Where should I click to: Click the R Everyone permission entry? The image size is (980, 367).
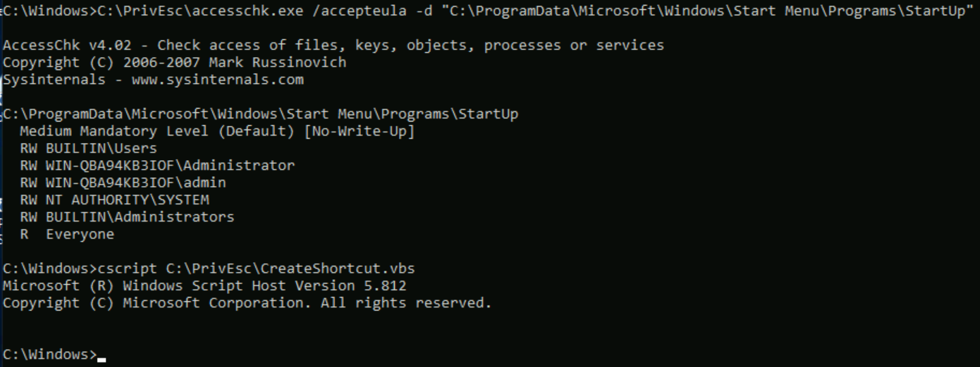(x=68, y=234)
